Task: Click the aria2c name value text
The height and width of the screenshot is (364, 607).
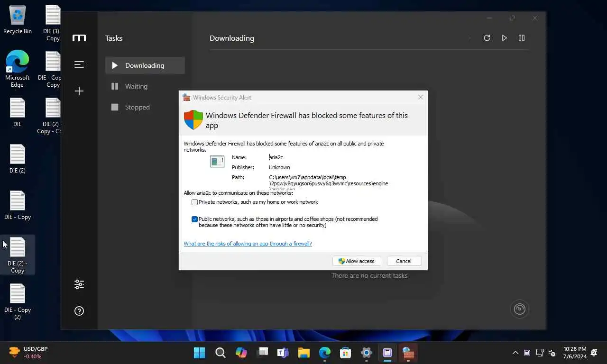Action: coord(276,157)
